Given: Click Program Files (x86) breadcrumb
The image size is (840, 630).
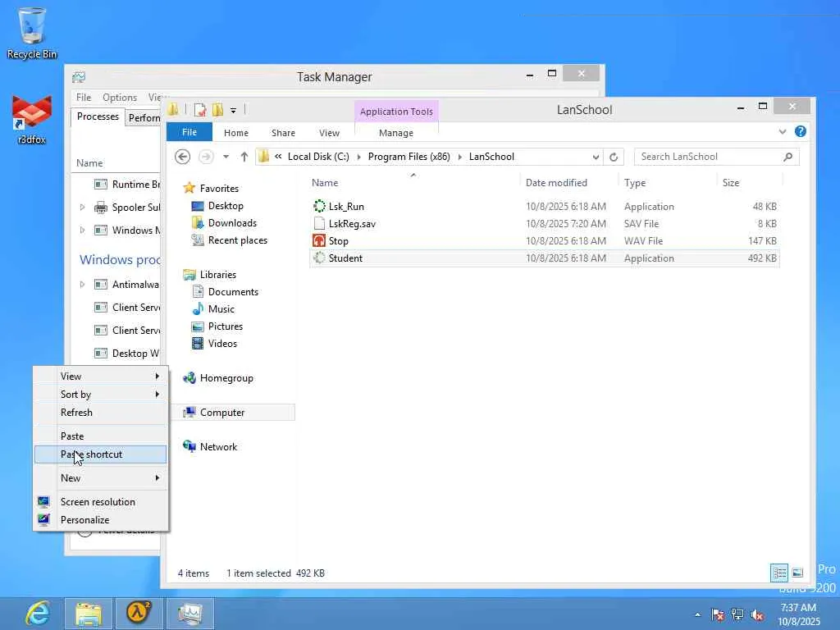Looking at the screenshot, I should point(409,157).
